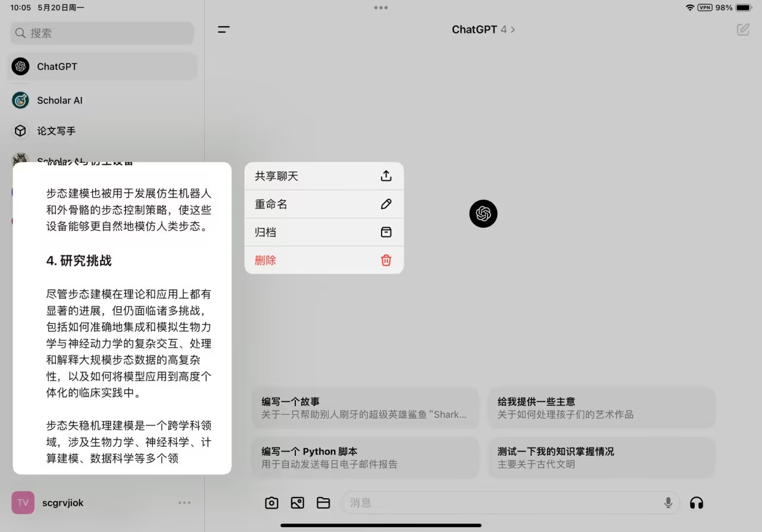Collapse the sidebar using the hamburger icon
This screenshot has width=762, height=532.
point(223,29)
